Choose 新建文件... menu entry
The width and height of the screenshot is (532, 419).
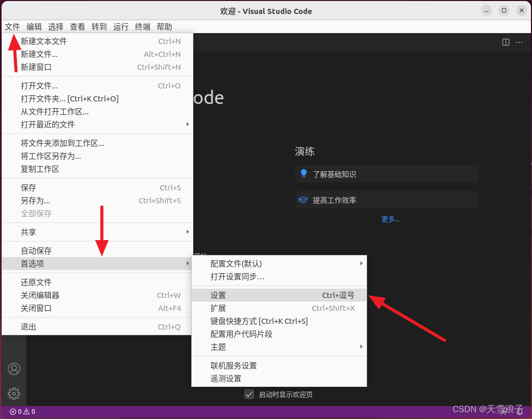pyautogui.click(x=97, y=54)
